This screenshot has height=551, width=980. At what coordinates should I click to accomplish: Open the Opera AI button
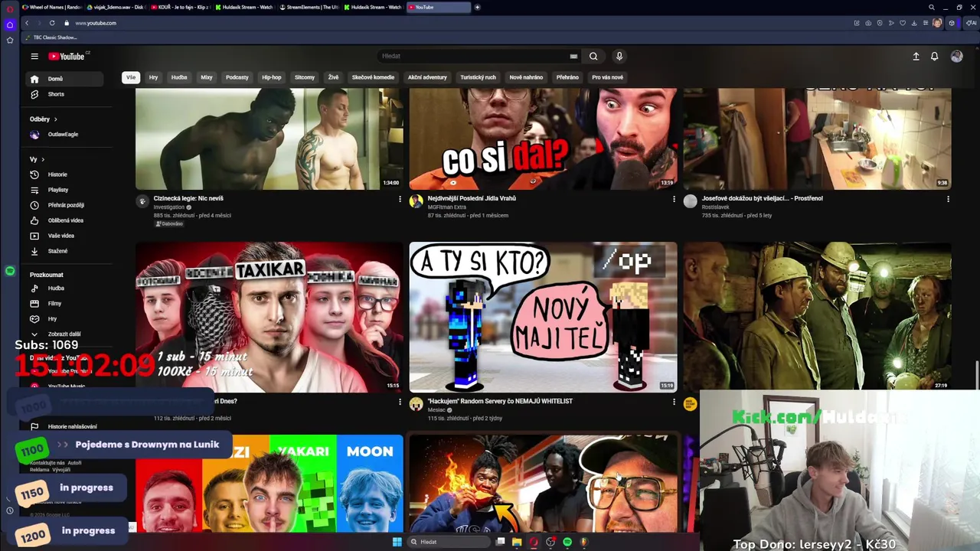coord(972,23)
